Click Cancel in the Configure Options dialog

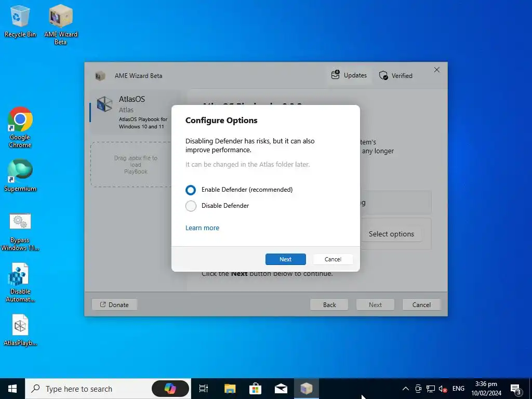[333, 259]
